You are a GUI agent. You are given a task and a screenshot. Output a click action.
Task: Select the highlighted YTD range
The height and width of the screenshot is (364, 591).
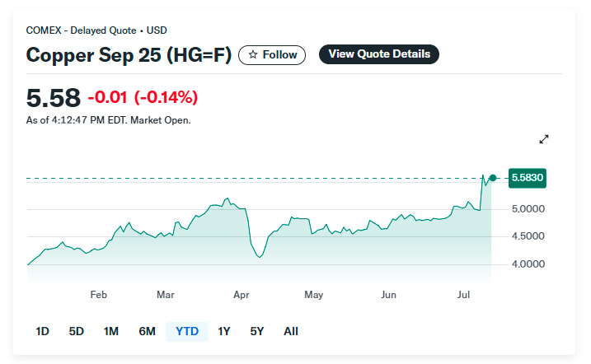(x=187, y=331)
